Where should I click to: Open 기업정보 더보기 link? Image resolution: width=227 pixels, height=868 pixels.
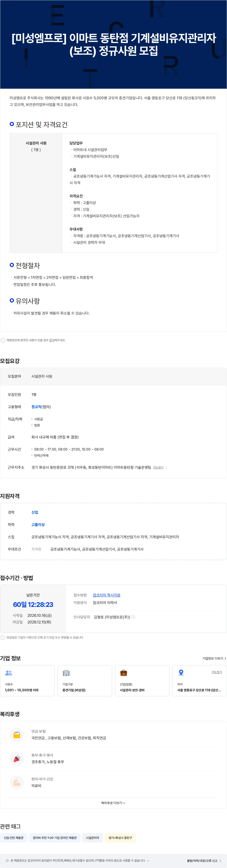pyautogui.click(x=214, y=658)
